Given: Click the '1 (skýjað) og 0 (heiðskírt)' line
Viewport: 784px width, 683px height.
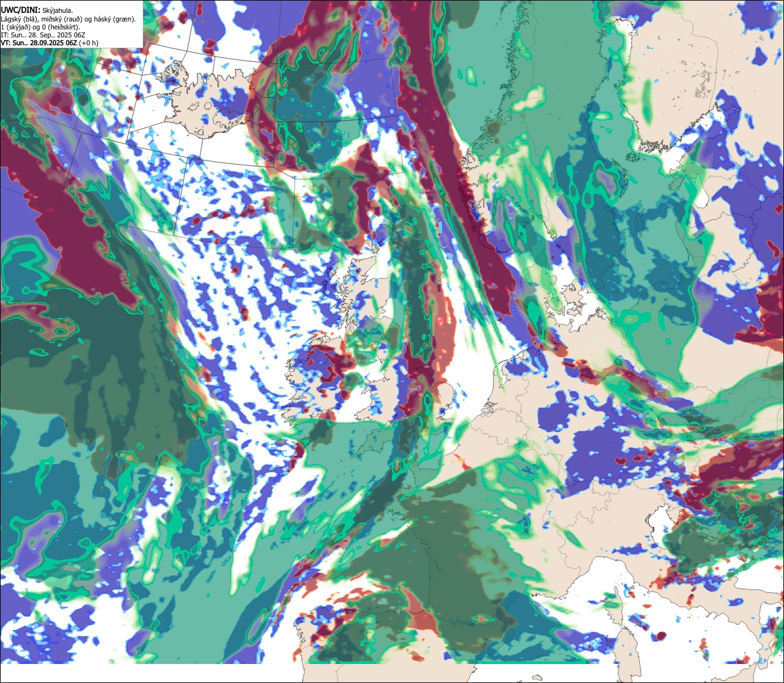Looking at the screenshot, I should point(40,27).
